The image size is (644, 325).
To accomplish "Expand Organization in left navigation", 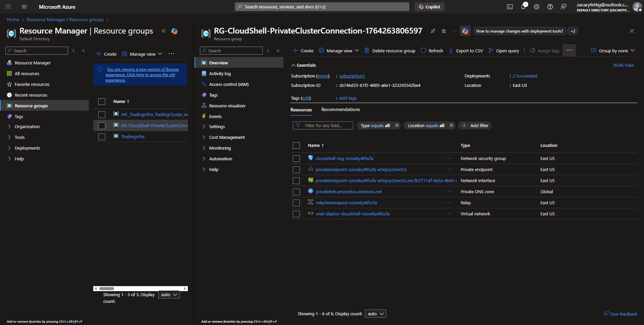I will (27, 127).
